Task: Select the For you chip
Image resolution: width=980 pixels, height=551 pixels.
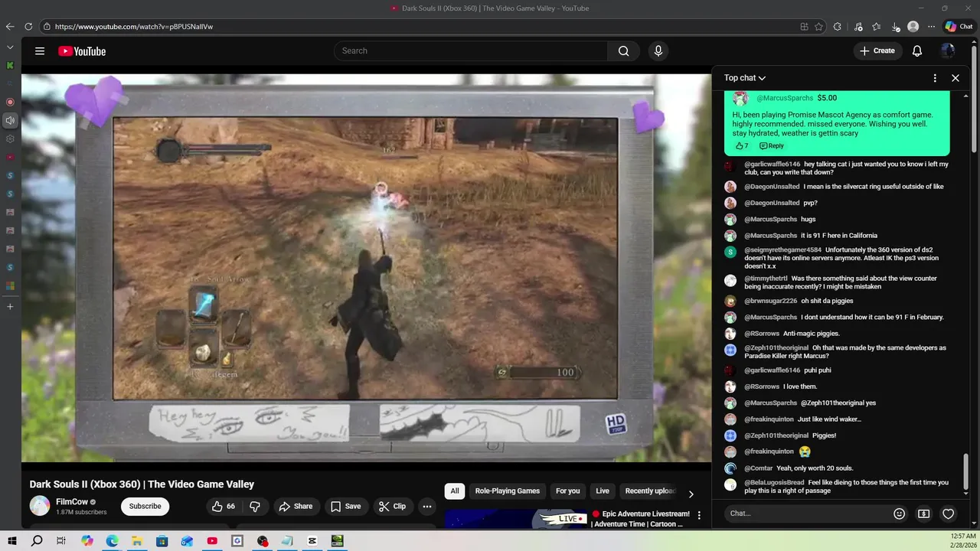Action: coord(567,491)
